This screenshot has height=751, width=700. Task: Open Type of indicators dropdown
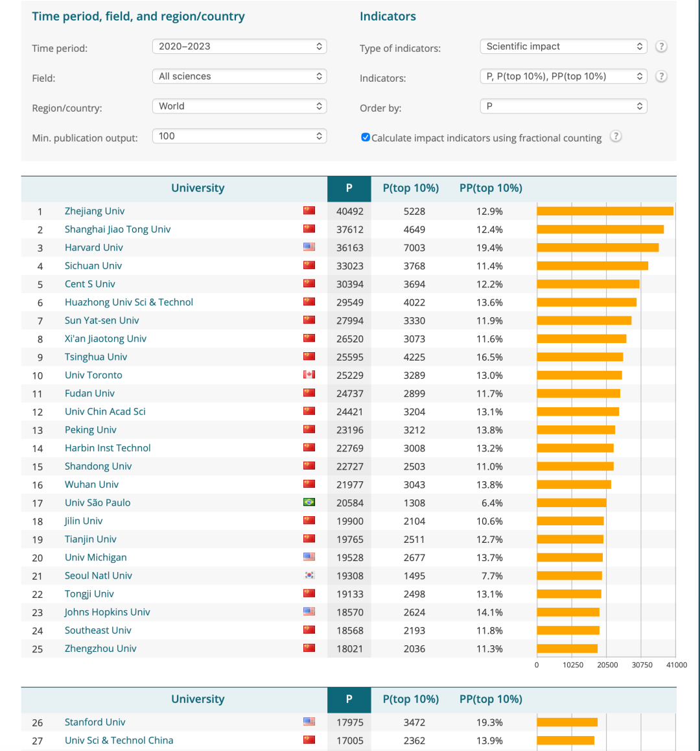coord(563,47)
